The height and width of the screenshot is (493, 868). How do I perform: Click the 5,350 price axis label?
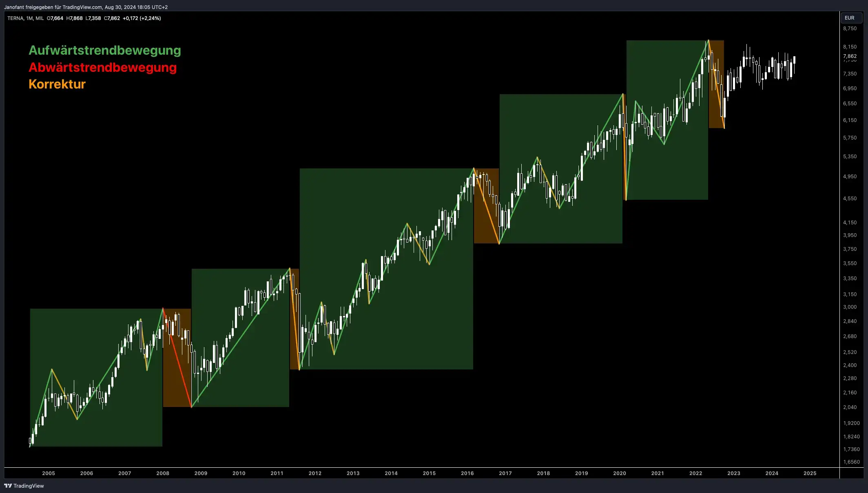(x=850, y=157)
